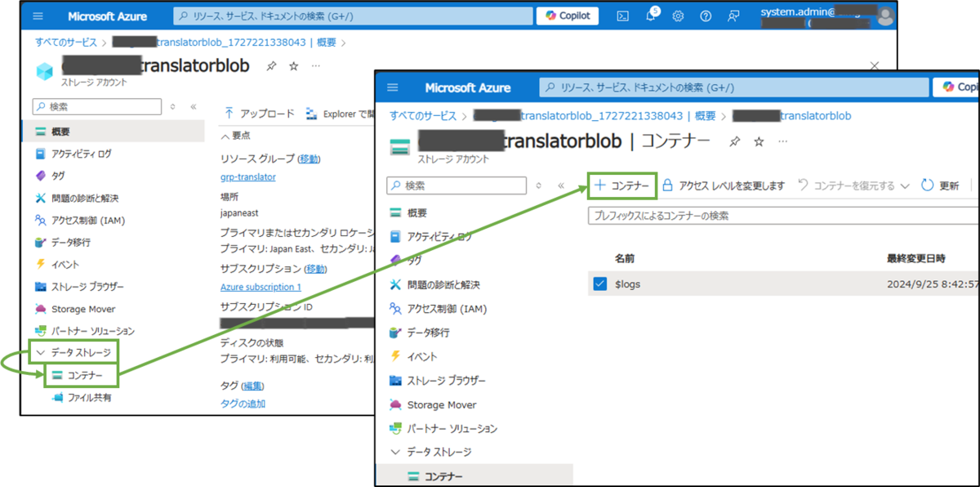The width and height of the screenshot is (980, 487).
Task: Collapse 要点 section in back window
Action: pyautogui.click(x=236, y=135)
